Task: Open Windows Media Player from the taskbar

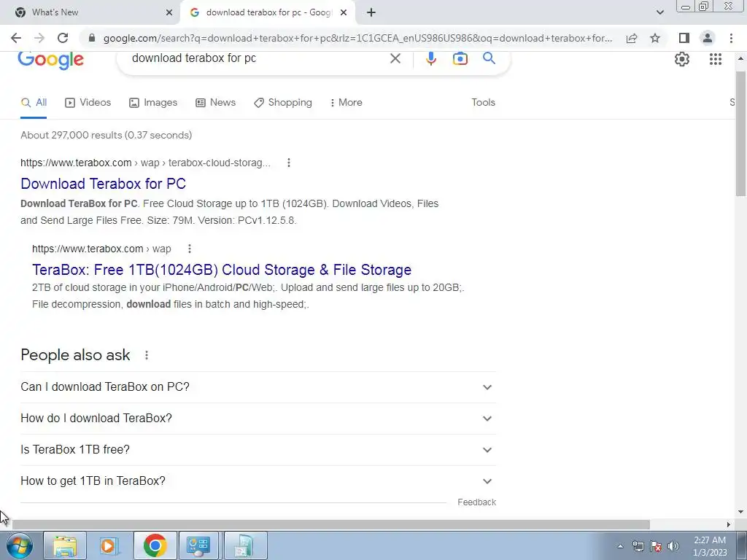Action: tap(109, 545)
